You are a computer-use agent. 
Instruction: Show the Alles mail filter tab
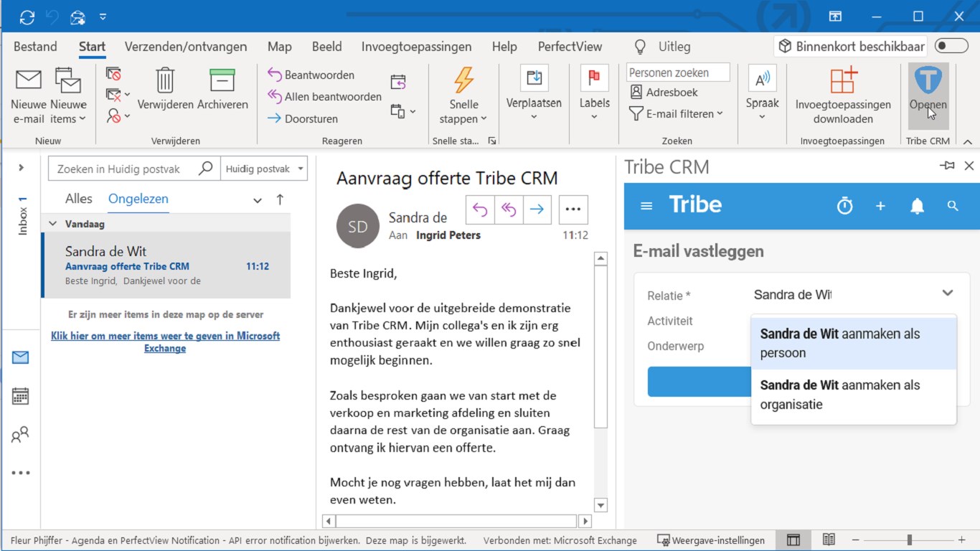click(79, 199)
